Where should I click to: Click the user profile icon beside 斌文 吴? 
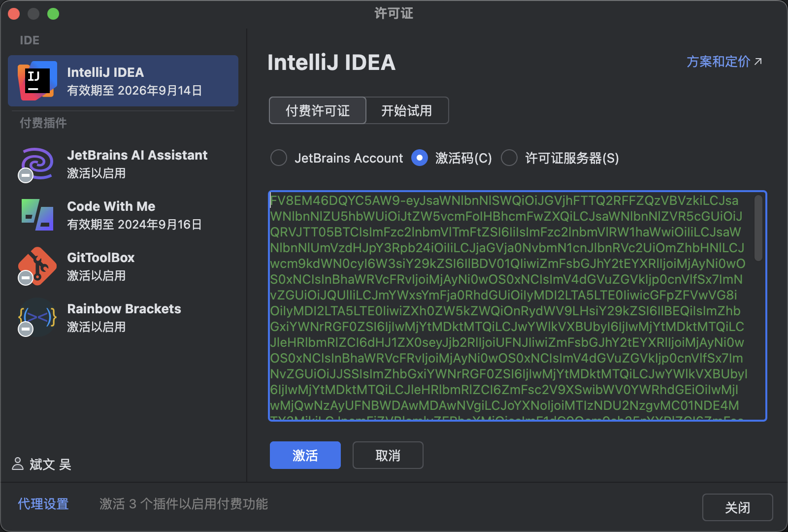(x=18, y=464)
